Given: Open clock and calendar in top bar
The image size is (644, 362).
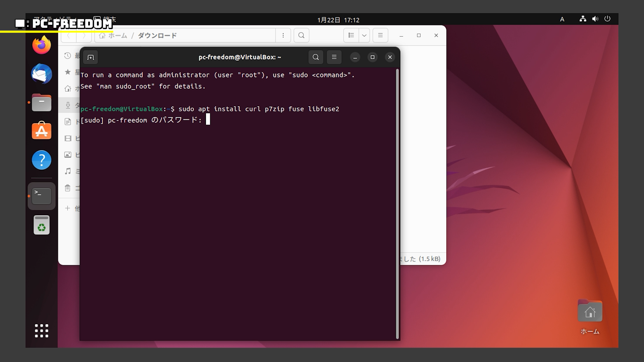Looking at the screenshot, I should [338, 20].
